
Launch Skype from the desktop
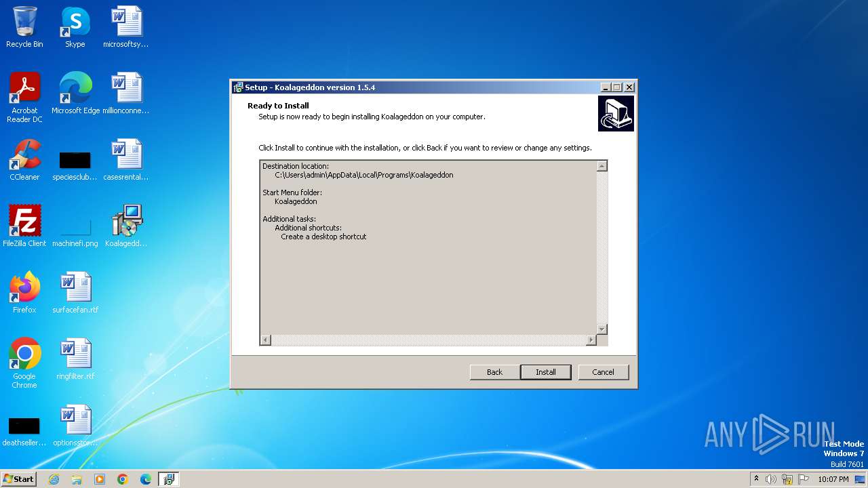coord(75,27)
